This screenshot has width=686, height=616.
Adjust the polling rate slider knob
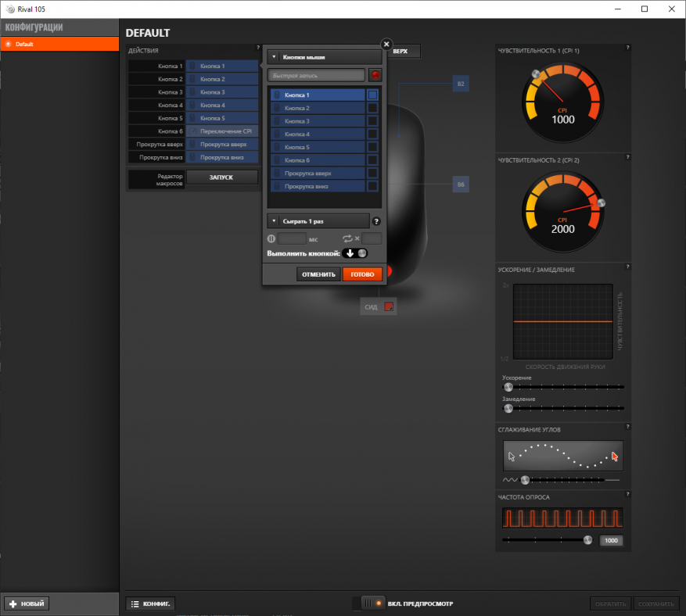tap(587, 540)
